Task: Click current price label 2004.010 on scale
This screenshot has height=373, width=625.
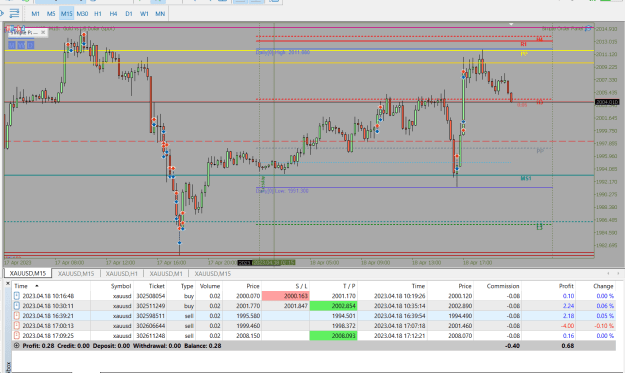Action: click(607, 102)
